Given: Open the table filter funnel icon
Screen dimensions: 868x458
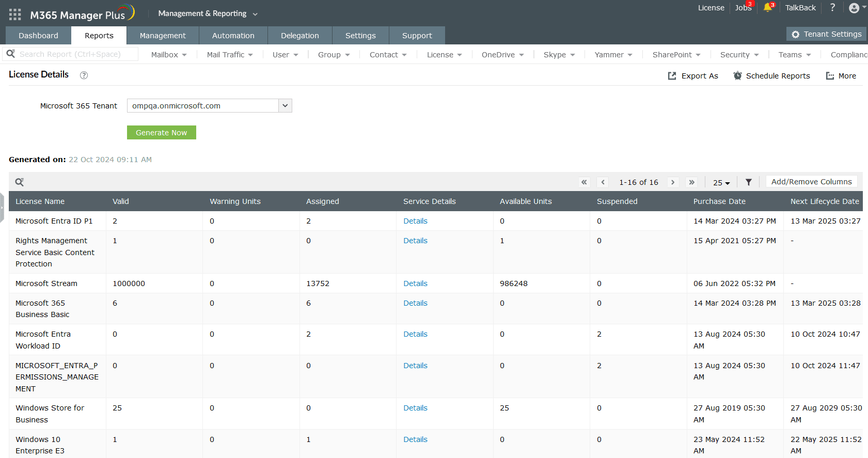Looking at the screenshot, I should click(748, 182).
